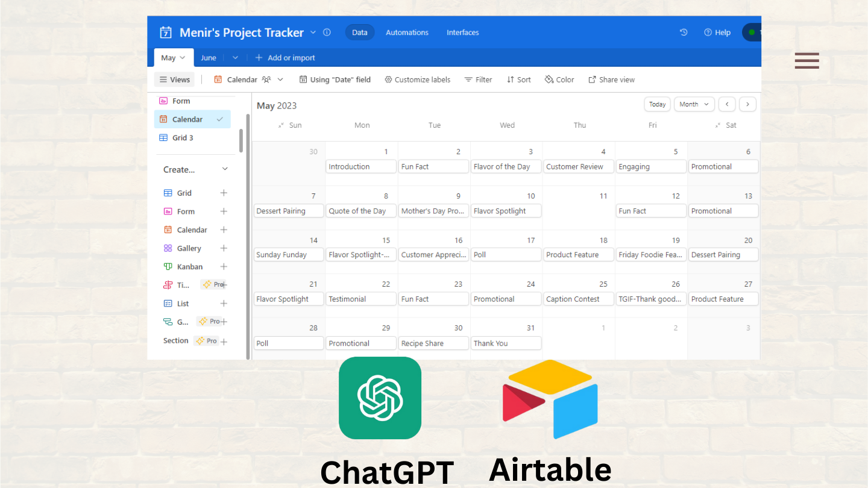
Task: Open the Help menu
Action: pos(717,33)
